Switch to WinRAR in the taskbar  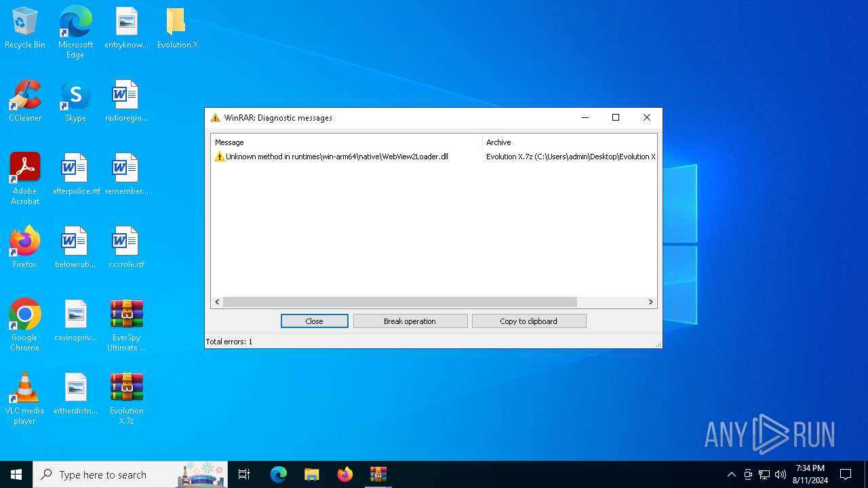(x=378, y=474)
